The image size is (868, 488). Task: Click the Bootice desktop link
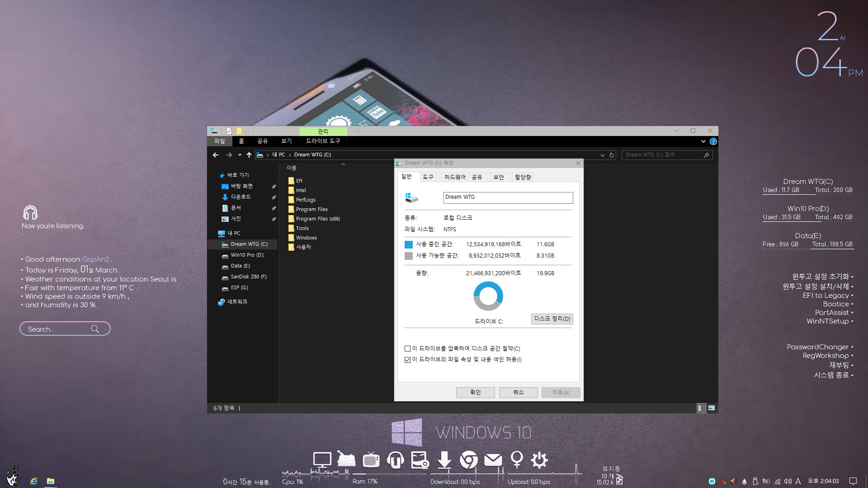(836, 304)
